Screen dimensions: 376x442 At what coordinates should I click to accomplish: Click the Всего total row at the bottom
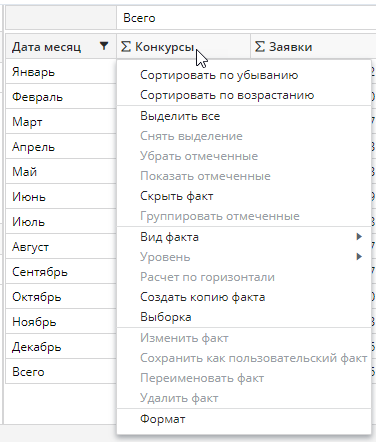[61, 372]
